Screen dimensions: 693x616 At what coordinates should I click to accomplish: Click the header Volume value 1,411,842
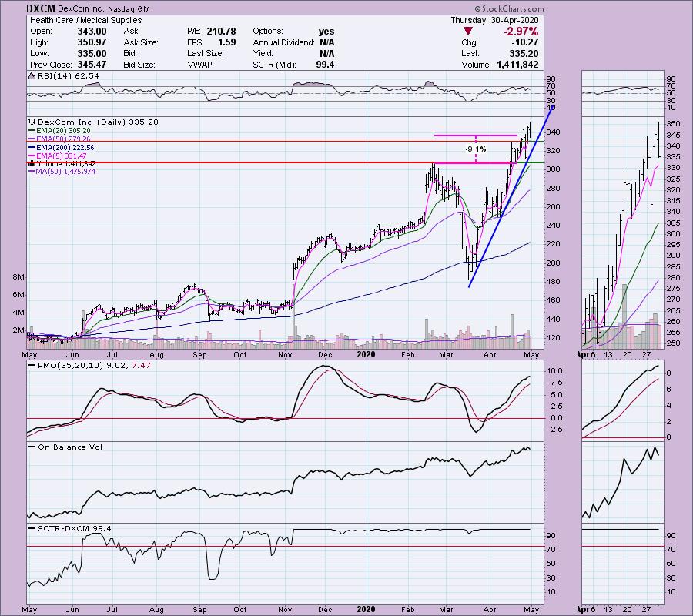point(517,65)
